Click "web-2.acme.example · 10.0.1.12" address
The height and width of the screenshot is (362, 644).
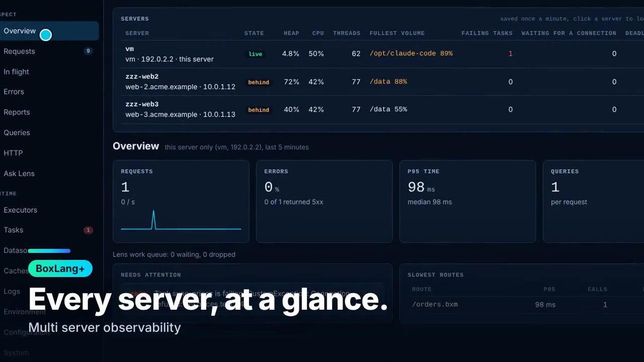point(181,86)
